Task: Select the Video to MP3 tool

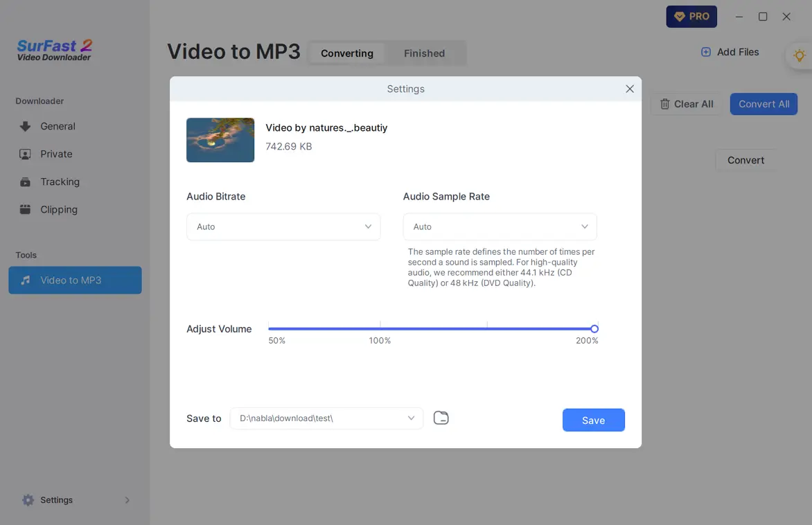Action: 75,280
